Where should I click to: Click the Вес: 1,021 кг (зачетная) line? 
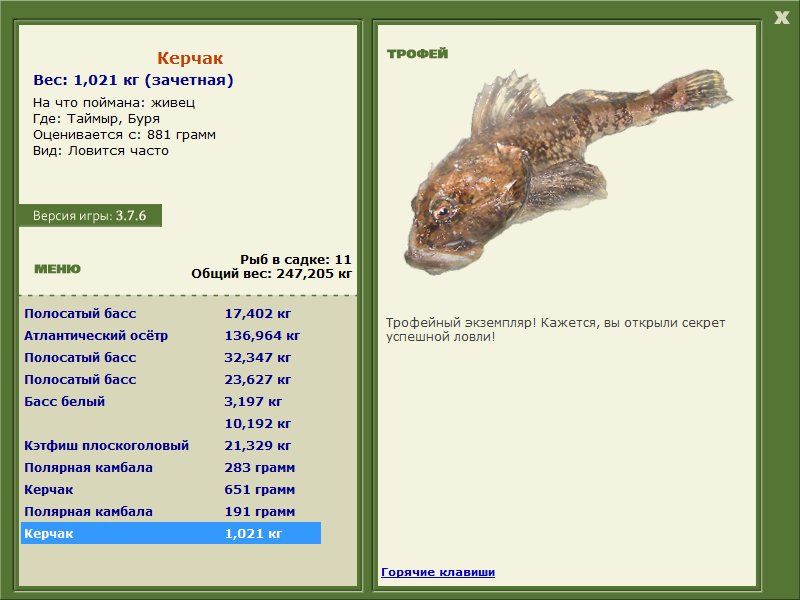[x=133, y=80]
